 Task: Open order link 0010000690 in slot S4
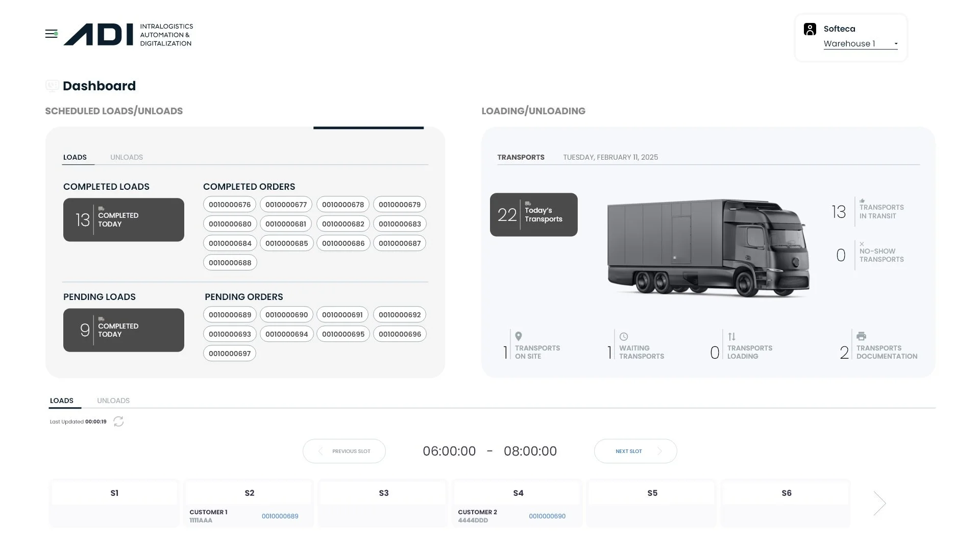547,516
